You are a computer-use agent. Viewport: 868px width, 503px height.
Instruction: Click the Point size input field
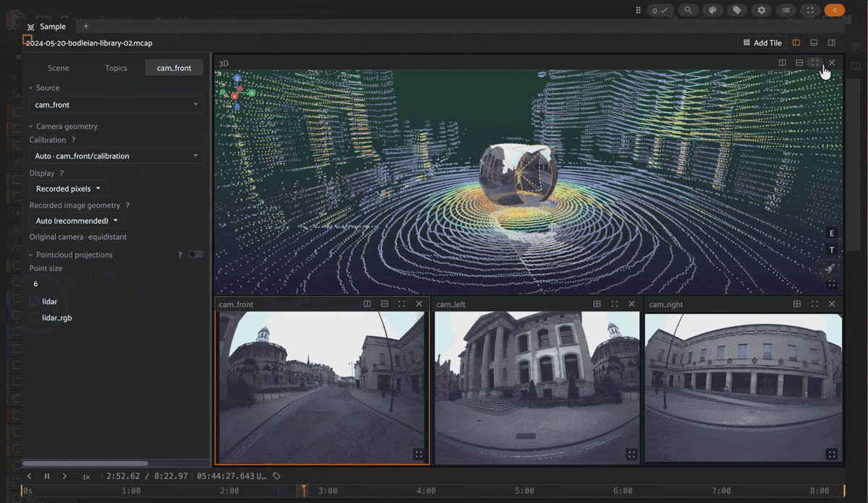click(116, 284)
